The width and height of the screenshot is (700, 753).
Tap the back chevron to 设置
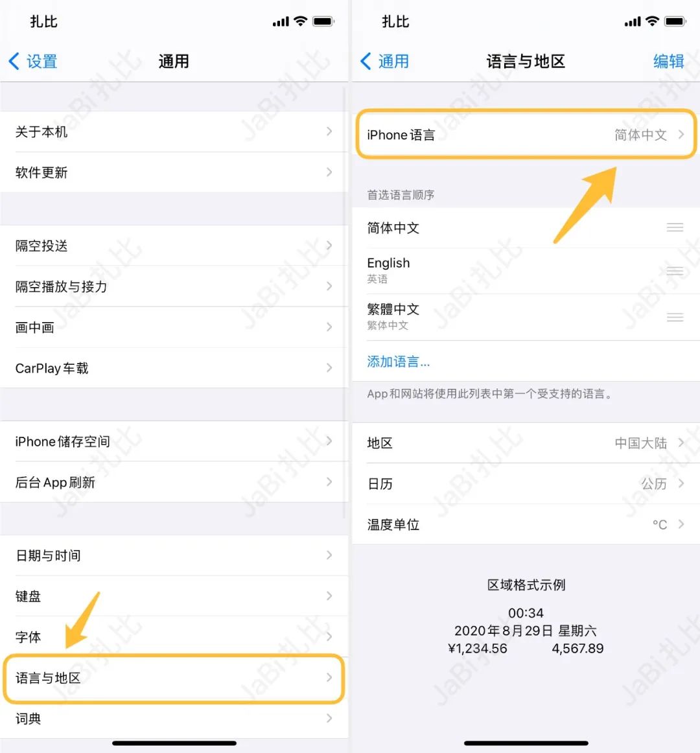14,62
